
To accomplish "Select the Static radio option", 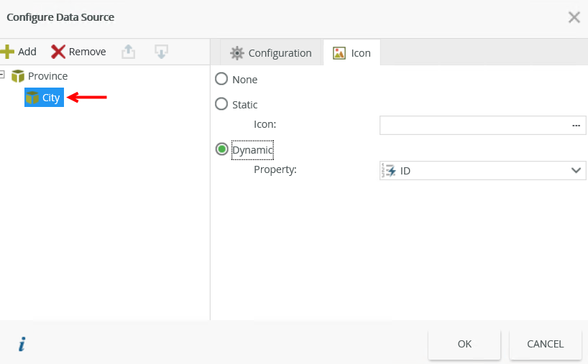I will 221,104.
